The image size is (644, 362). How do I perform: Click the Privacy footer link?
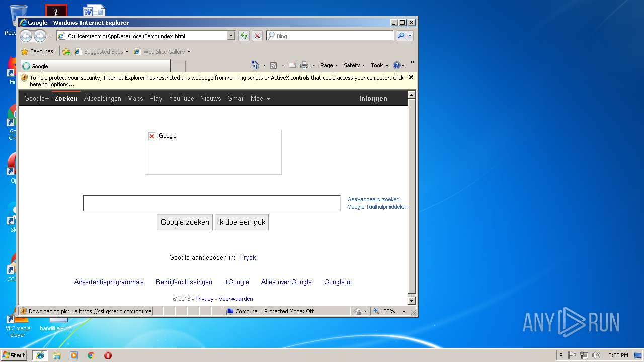pos(204,299)
